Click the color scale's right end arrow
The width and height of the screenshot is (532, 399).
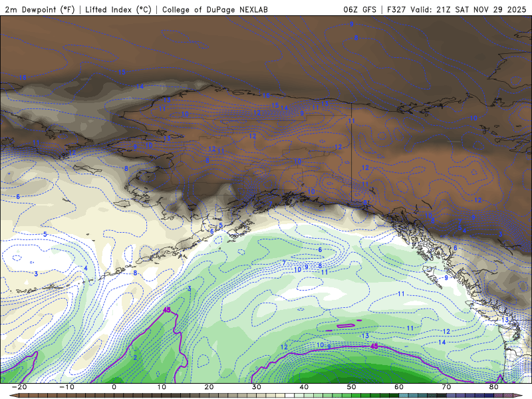(x=518, y=396)
